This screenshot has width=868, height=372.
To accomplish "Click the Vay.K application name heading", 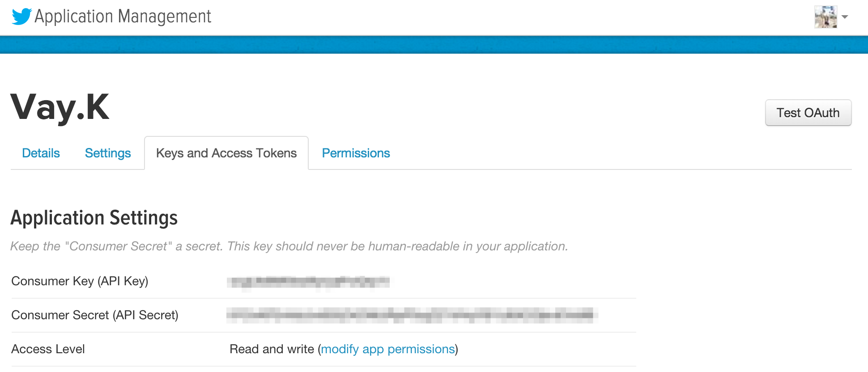I will point(60,107).
